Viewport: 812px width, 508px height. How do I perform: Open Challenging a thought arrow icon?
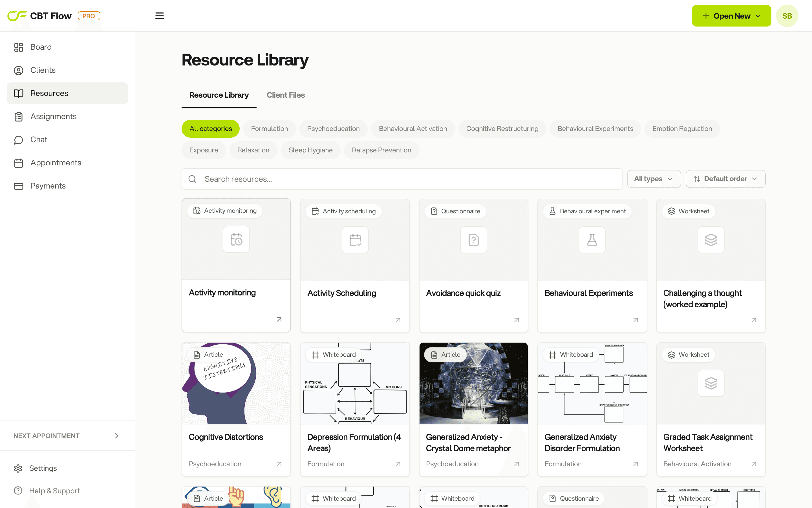[754, 320]
